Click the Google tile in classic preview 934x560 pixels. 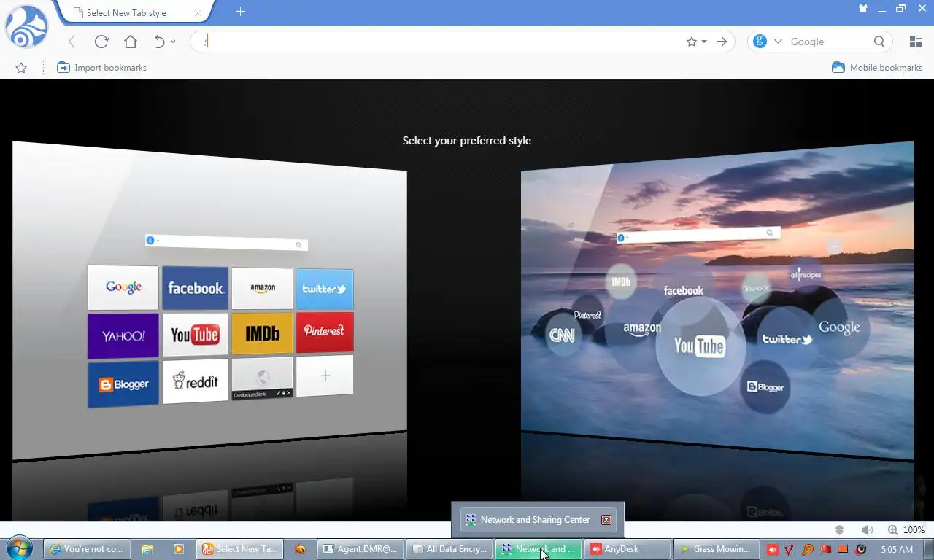(123, 287)
